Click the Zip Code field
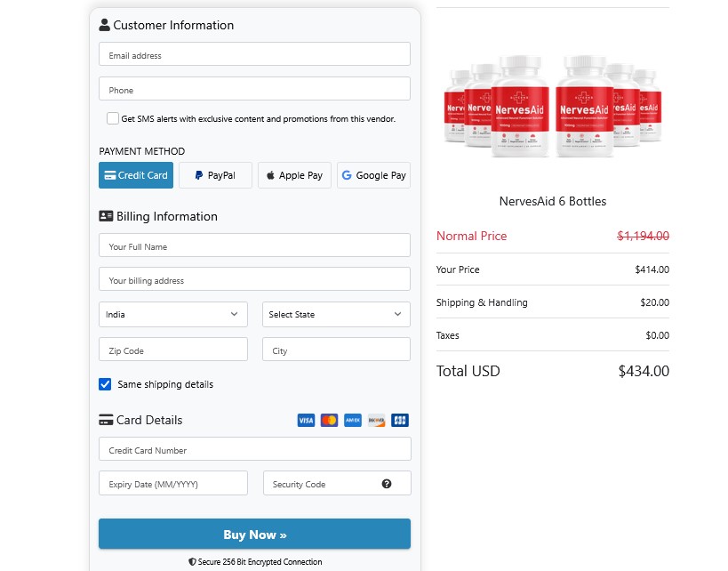This screenshot has height=571, width=728. [x=173, y=349]
